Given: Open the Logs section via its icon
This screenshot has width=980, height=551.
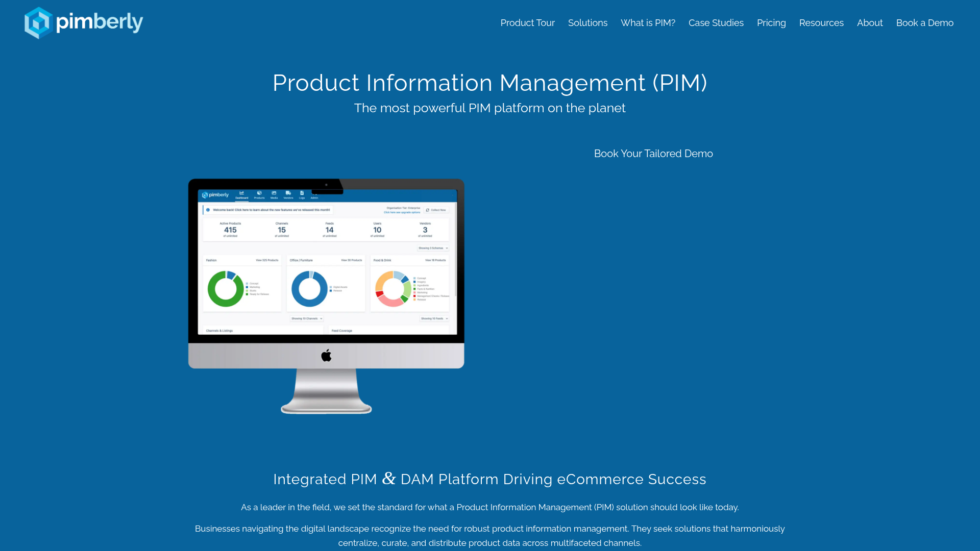Looking at the screenshot, I should coord(302,195).
